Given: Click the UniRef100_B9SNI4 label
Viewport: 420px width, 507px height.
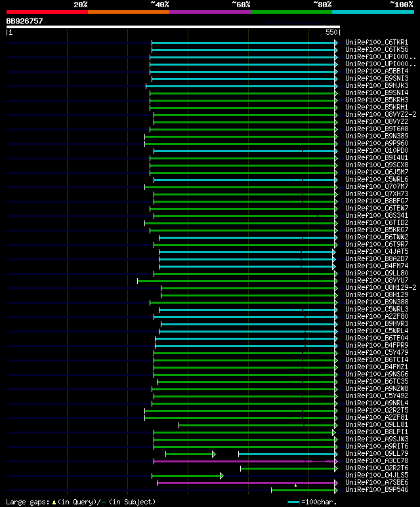Looking at the screenshot, I should click(377, 92).
